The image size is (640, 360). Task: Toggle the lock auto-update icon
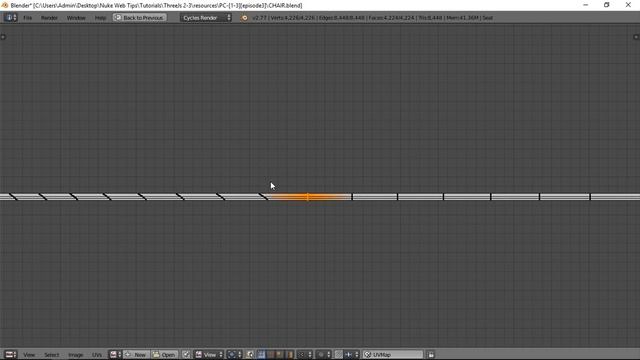431,354
